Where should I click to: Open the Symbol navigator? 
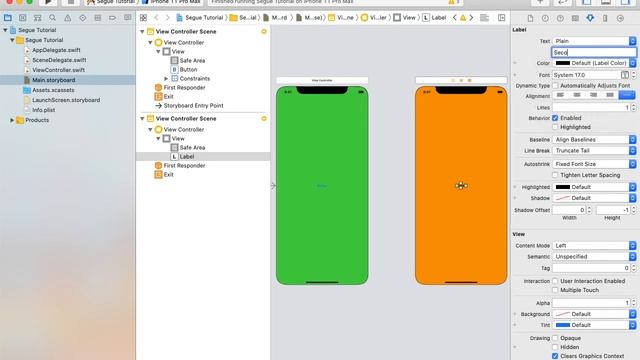(x=38, y=18)
